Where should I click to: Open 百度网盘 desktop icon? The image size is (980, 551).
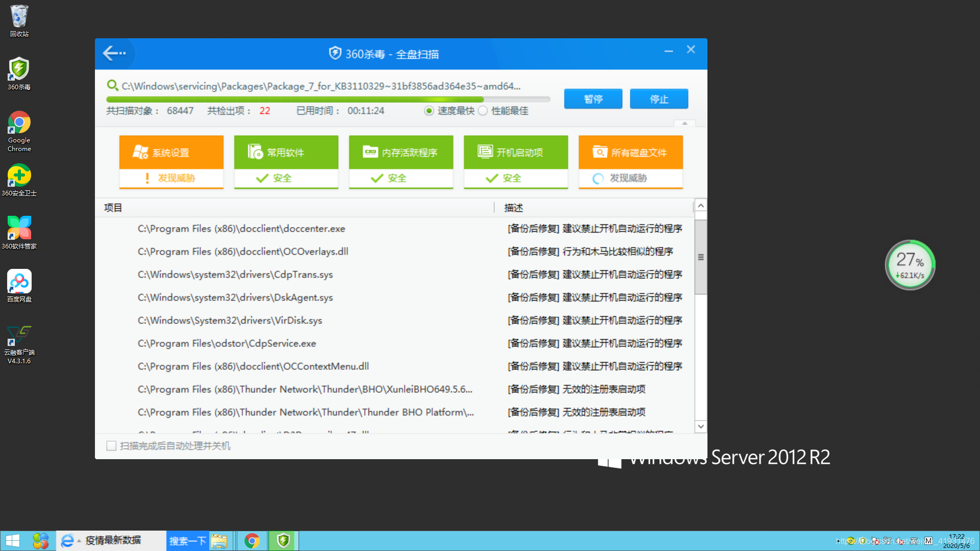[x=19, y=282]
